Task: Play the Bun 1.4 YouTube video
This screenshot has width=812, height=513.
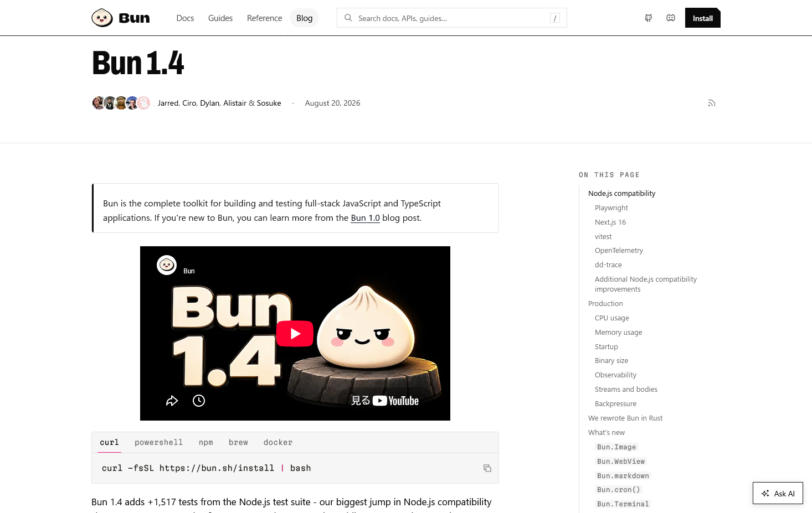Action: [295, 334]
